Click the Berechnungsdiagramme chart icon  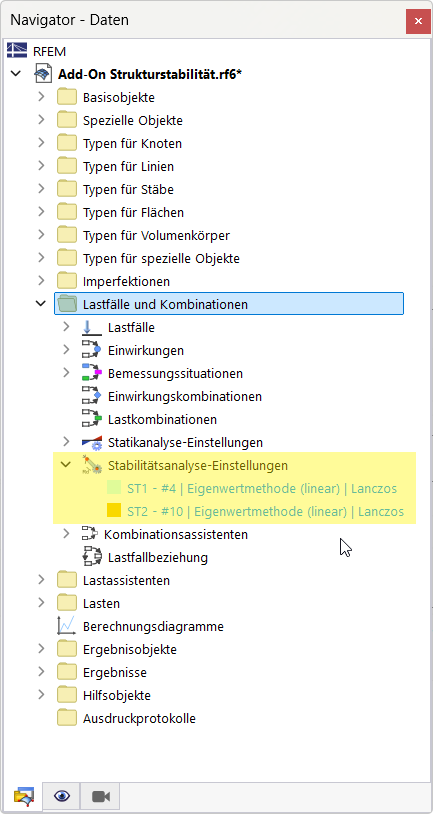(66, 626)
